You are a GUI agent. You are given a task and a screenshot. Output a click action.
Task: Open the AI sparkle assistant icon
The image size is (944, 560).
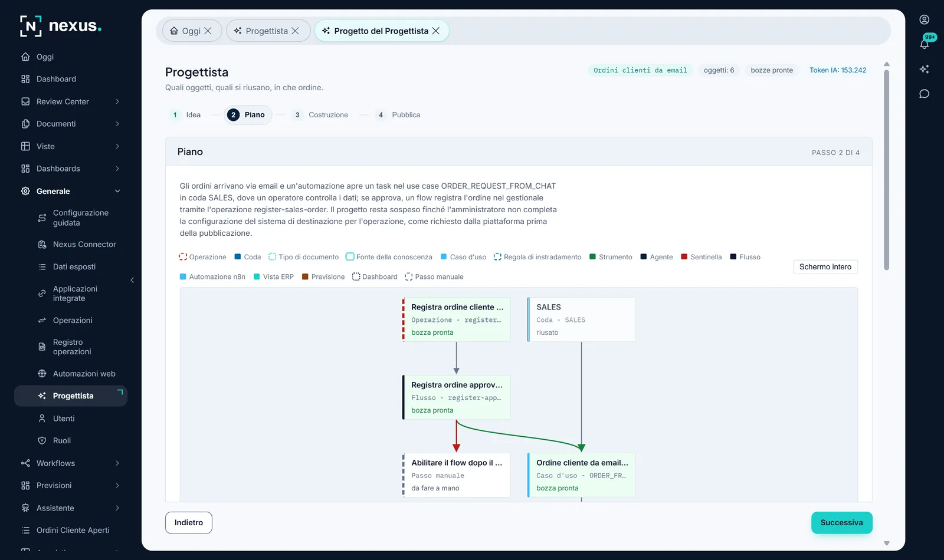pos(925,69)
